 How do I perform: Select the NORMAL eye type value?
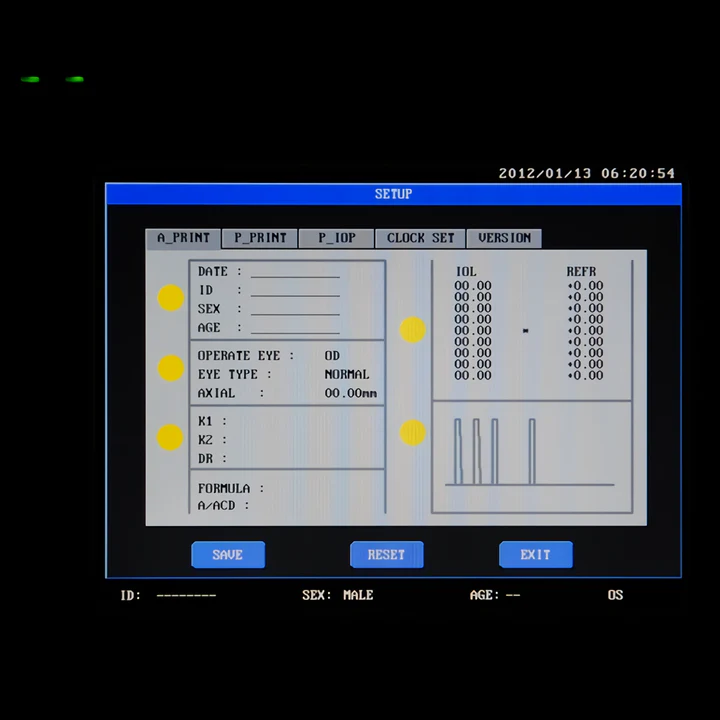[347, 375]
